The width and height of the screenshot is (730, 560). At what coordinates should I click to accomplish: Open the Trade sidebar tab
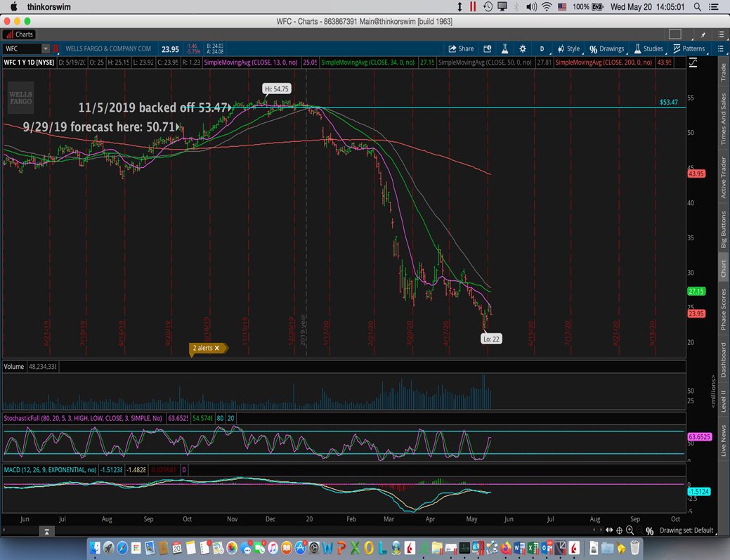click(724, 72)
